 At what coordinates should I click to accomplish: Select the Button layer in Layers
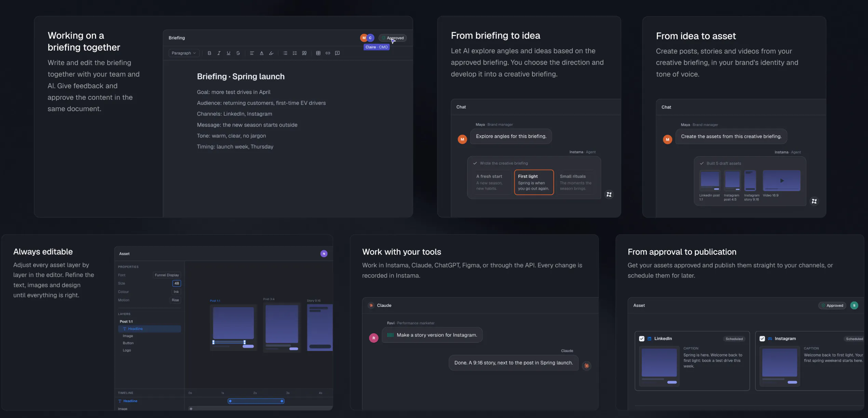click(128, 343)
